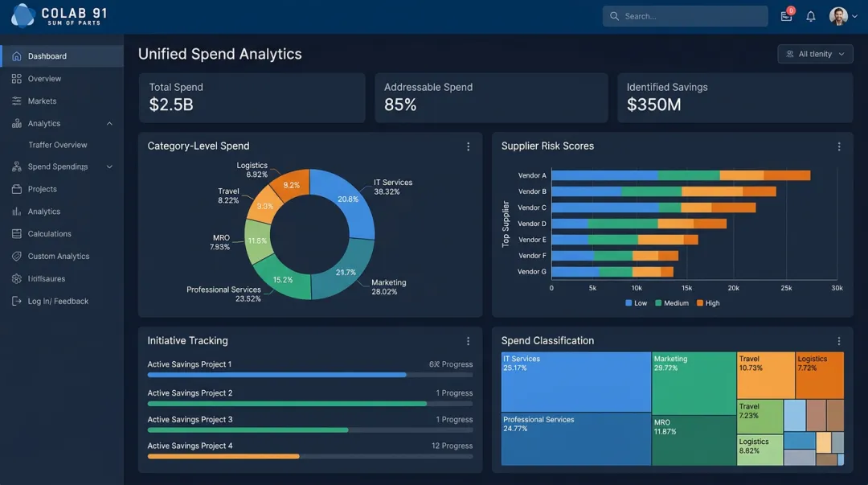Click the Colab 91 logo icon
This screenshot has width=868, height=485.
coord(23,15)
